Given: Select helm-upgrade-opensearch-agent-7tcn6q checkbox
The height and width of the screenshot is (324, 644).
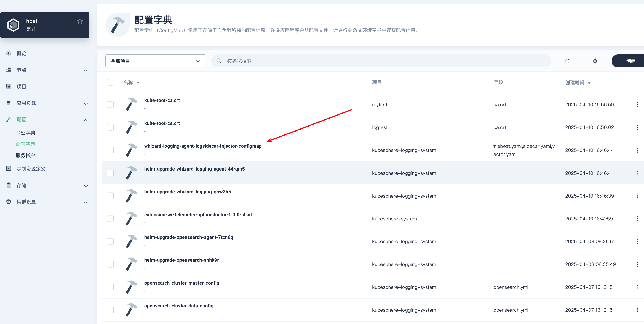Looking at the screenshot, I should click(110, 242).
